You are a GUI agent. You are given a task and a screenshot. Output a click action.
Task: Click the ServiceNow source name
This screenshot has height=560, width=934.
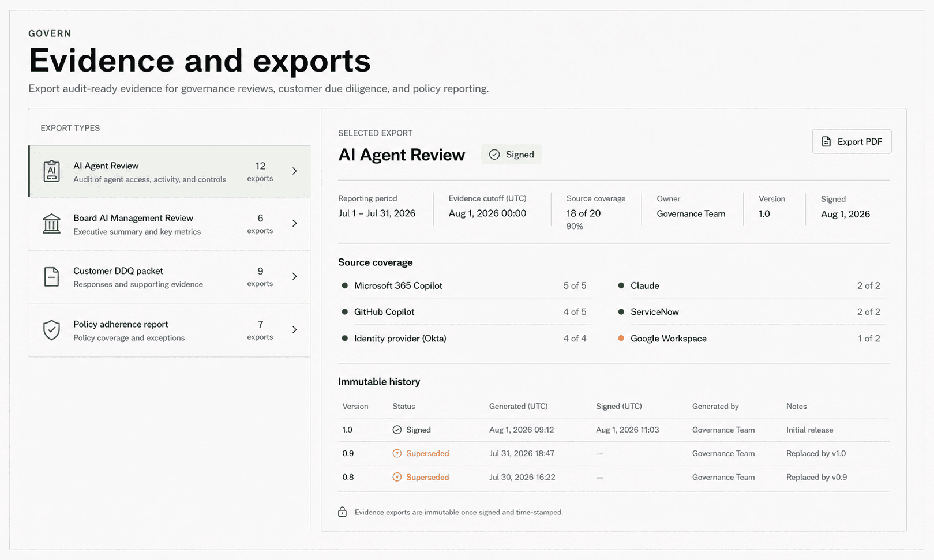(655, 312)
